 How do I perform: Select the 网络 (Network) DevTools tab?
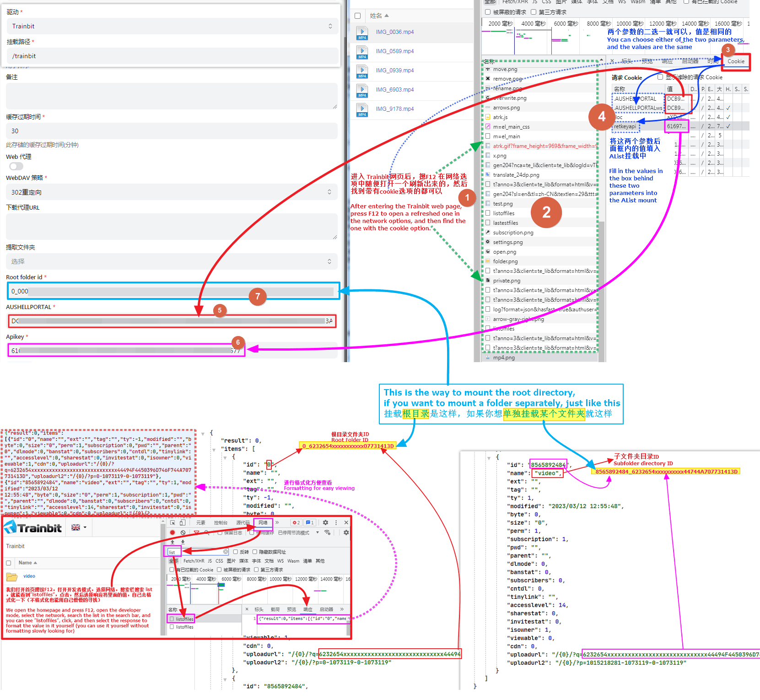pos(263,522)
